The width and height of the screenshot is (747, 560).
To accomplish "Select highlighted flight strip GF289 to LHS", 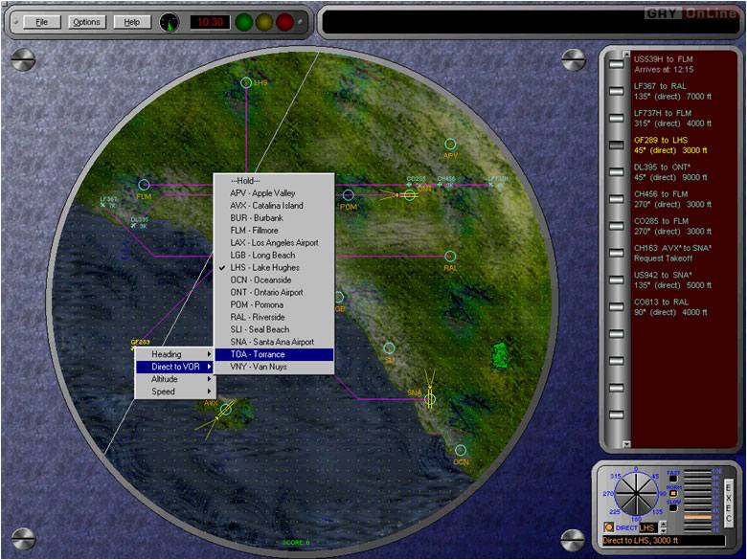I will click(x=670, y=146).
